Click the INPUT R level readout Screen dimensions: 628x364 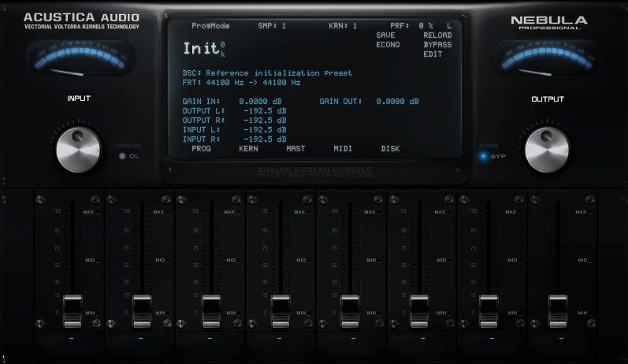coord(234,139)
